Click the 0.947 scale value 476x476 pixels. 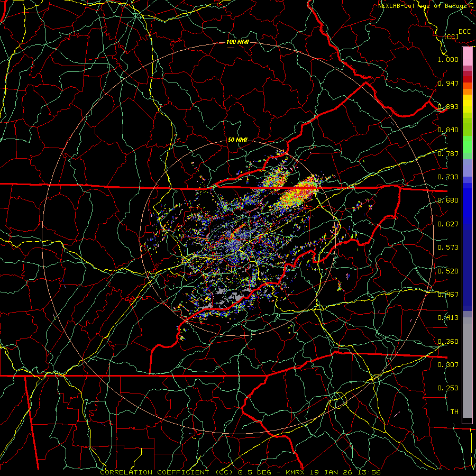coord(448,83)
